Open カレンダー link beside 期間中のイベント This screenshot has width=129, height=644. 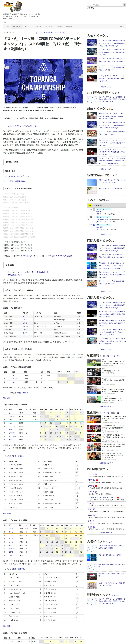point(115,595)
